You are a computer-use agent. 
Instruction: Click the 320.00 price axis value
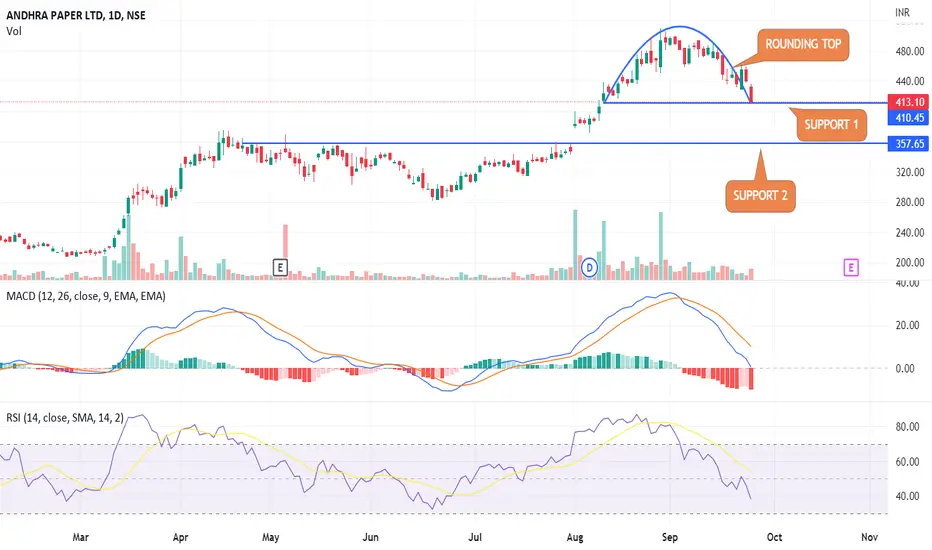coord(910,172)
